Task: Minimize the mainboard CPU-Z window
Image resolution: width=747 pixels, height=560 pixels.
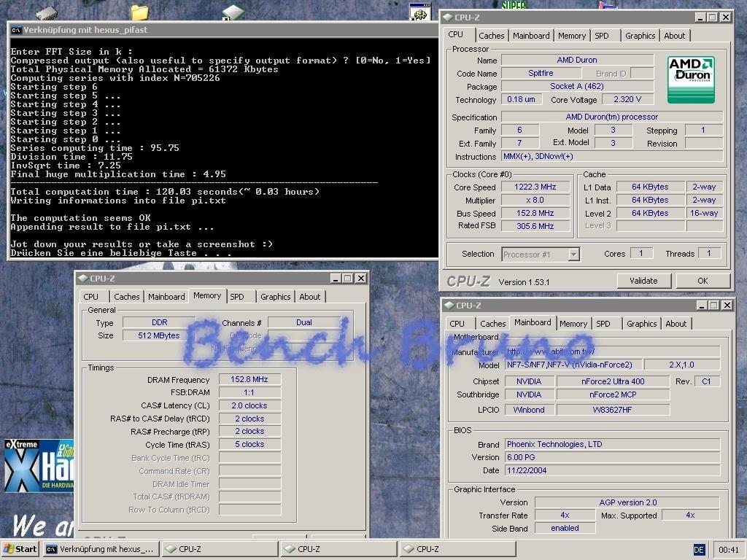Action: click(701, 306)
